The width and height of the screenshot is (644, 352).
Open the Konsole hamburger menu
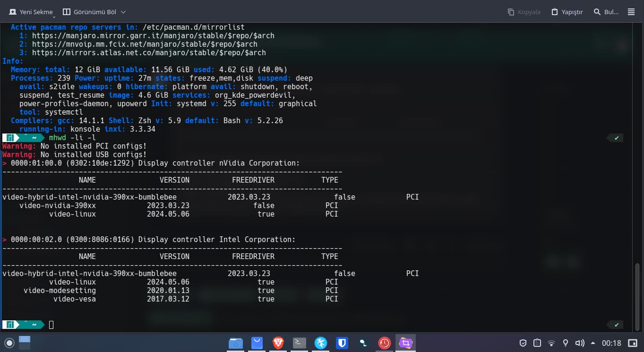631,12
